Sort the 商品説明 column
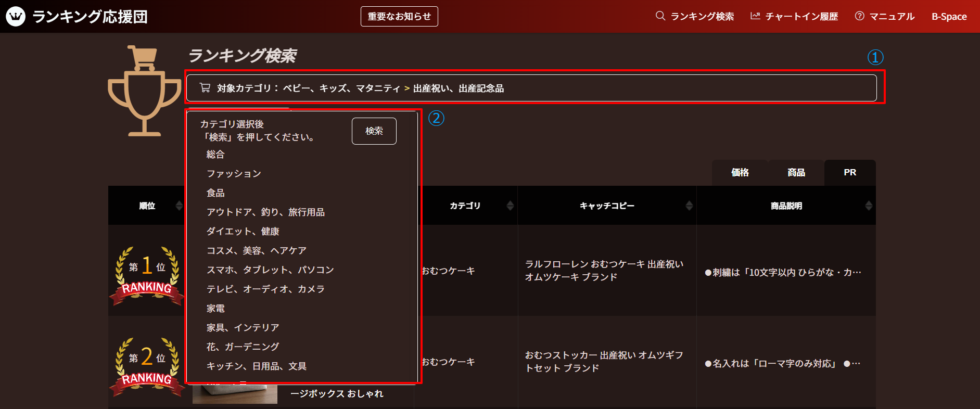The height and width of the screenshot is (409, 980). [868, 206]
